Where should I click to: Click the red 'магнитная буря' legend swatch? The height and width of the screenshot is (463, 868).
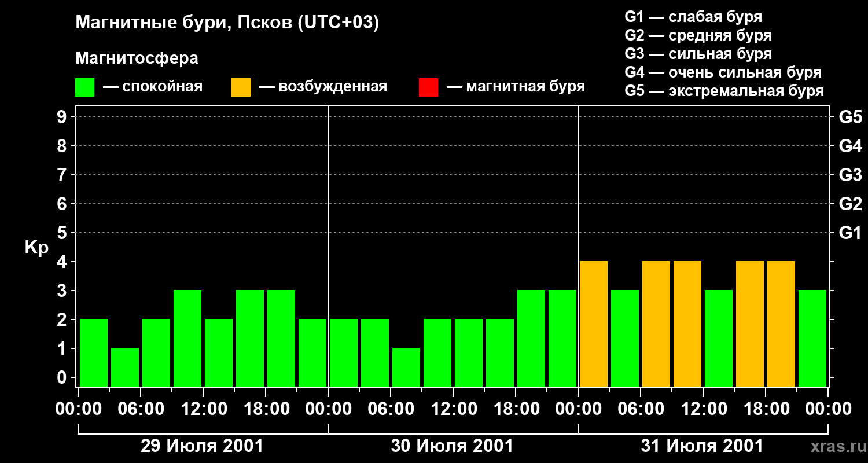pos(428,87)
